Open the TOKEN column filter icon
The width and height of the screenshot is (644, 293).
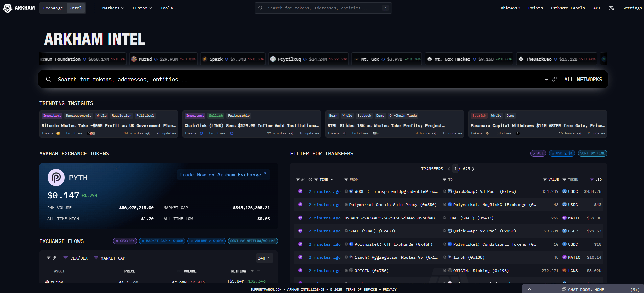(564, 180)
